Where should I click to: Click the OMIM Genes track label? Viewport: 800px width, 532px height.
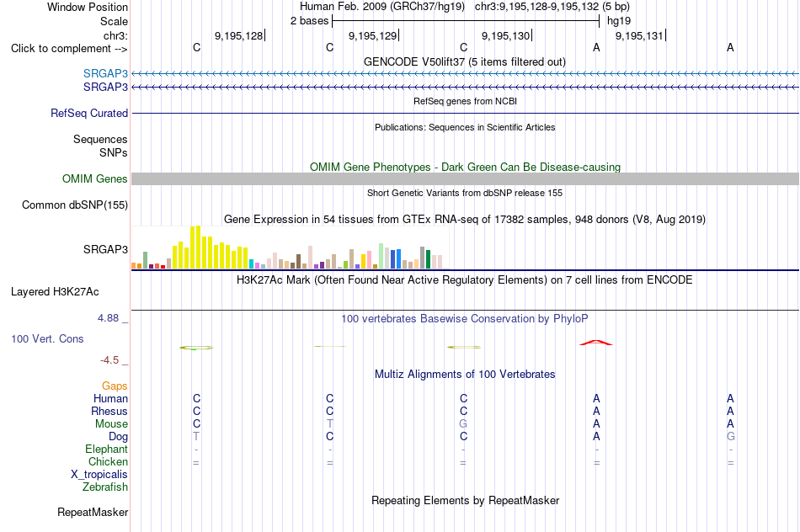94,179
